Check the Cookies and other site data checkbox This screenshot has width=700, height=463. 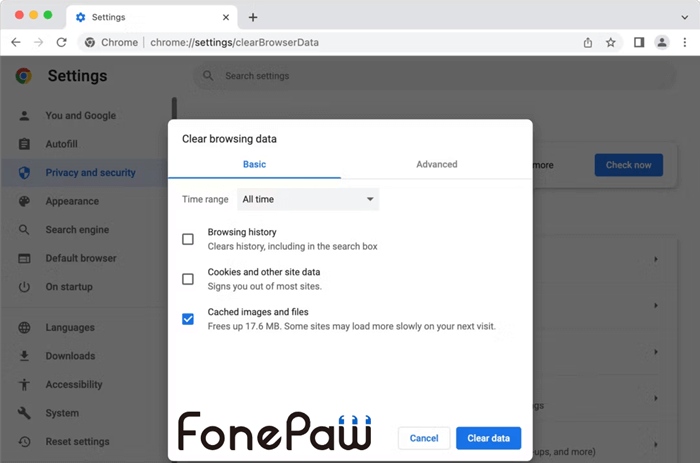[188, 279]
